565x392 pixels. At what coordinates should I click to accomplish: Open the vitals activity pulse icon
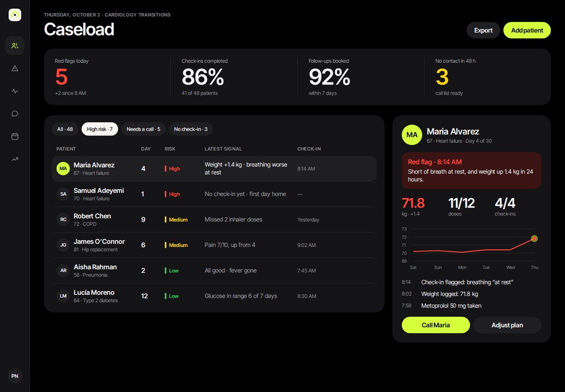pyautogui.click(x=15, y=91)
